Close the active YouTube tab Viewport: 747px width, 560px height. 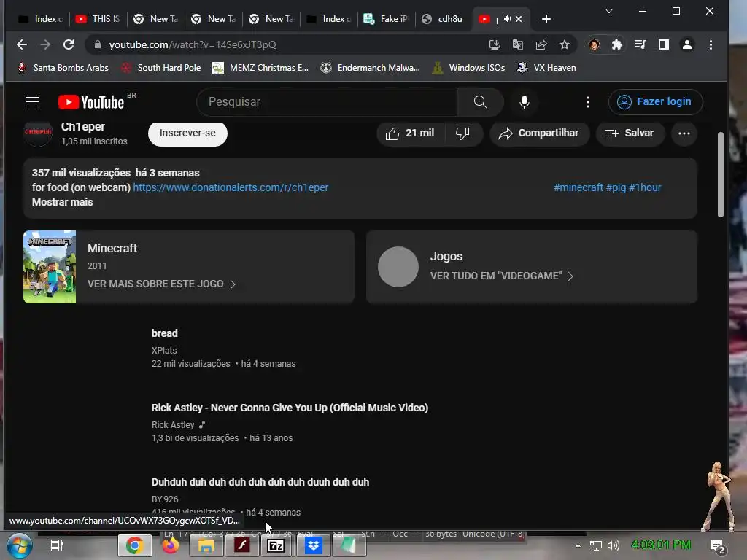[x=519, y=19]
